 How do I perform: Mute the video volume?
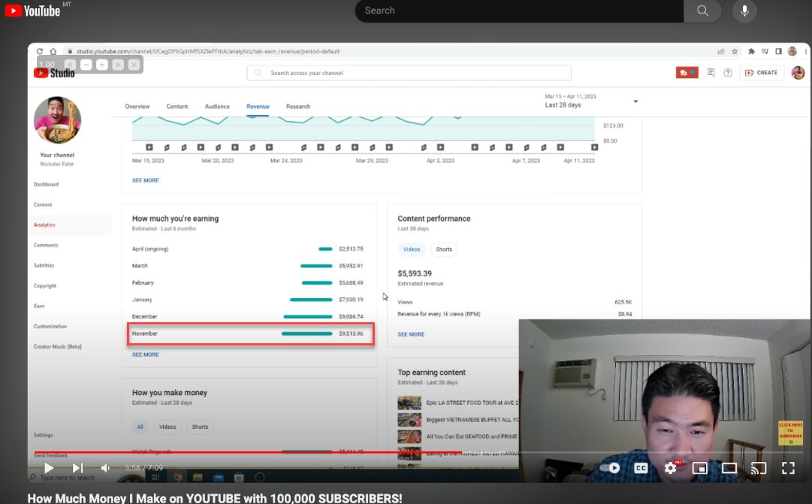(106, 468)
